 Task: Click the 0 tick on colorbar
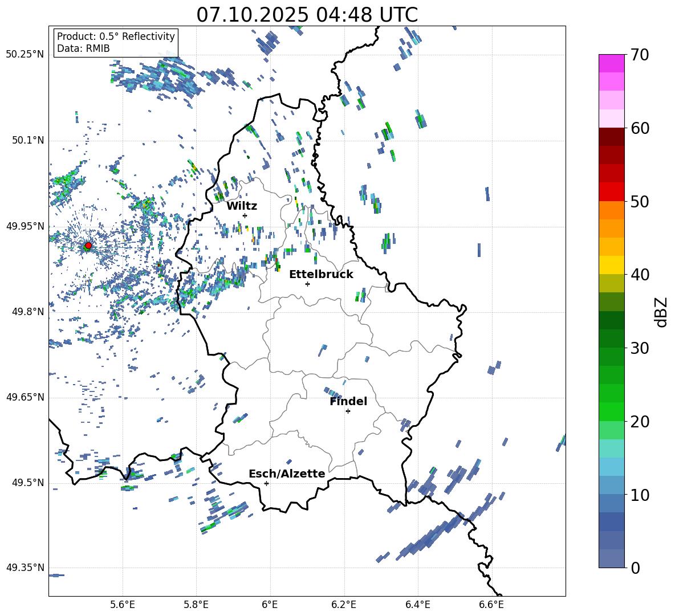635,568
